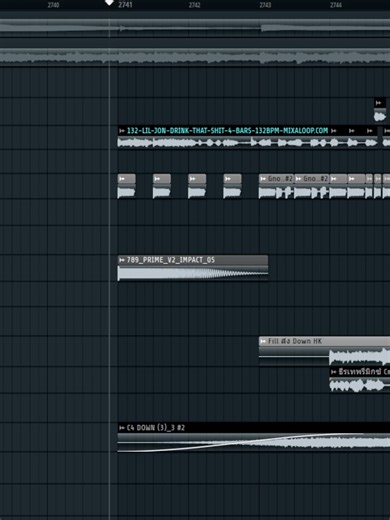Open clip menu icon of Fill Down HK clip
The image size is (390, 520).
click(263, 341)
